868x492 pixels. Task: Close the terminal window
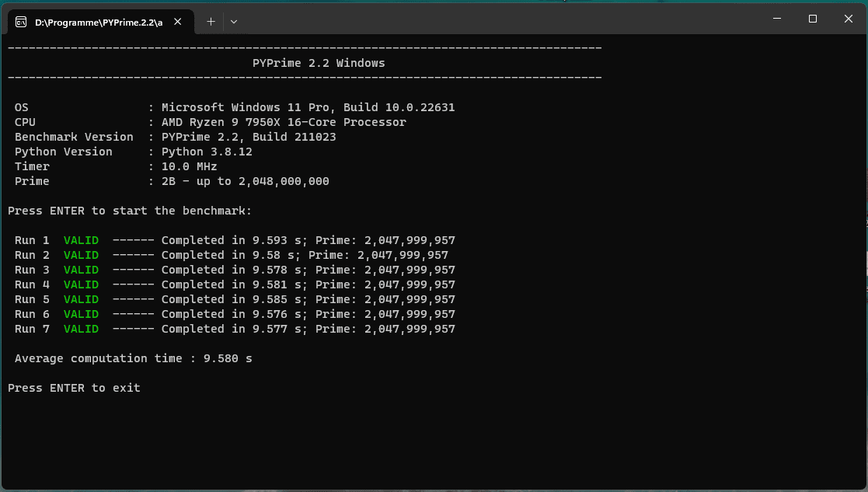pos(848,19)
